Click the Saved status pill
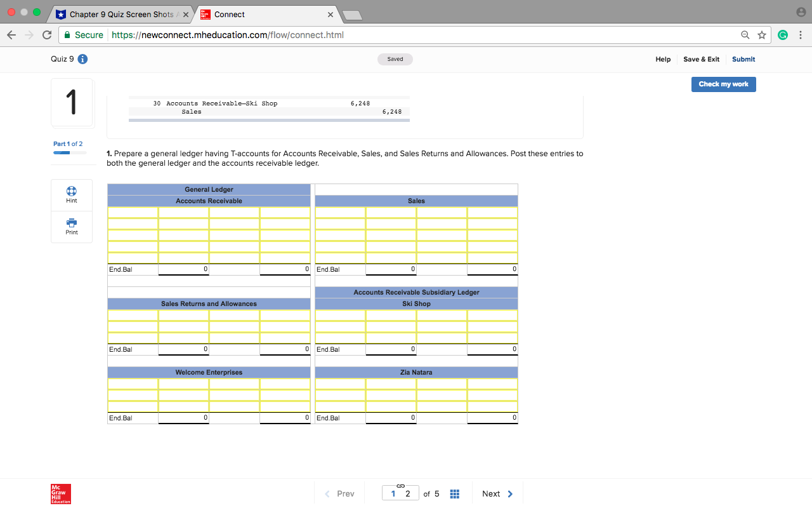 point(395,59)
